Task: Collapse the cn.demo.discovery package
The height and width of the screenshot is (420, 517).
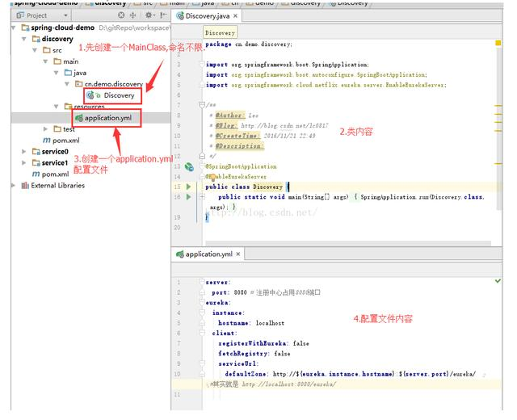Action: click(67, 84)
